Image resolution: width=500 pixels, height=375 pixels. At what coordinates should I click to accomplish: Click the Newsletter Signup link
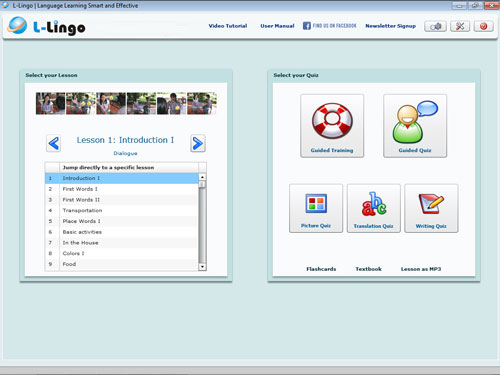(x=391, y=26)
